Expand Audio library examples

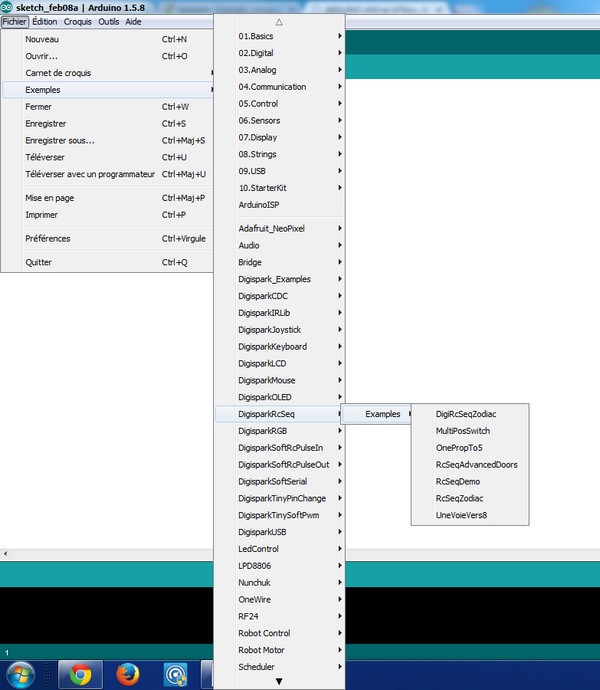[x=280, y=246]
